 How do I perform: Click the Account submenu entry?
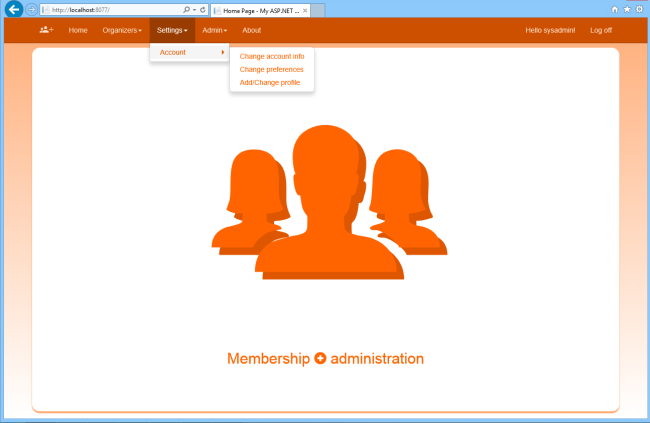click(189, 52)
